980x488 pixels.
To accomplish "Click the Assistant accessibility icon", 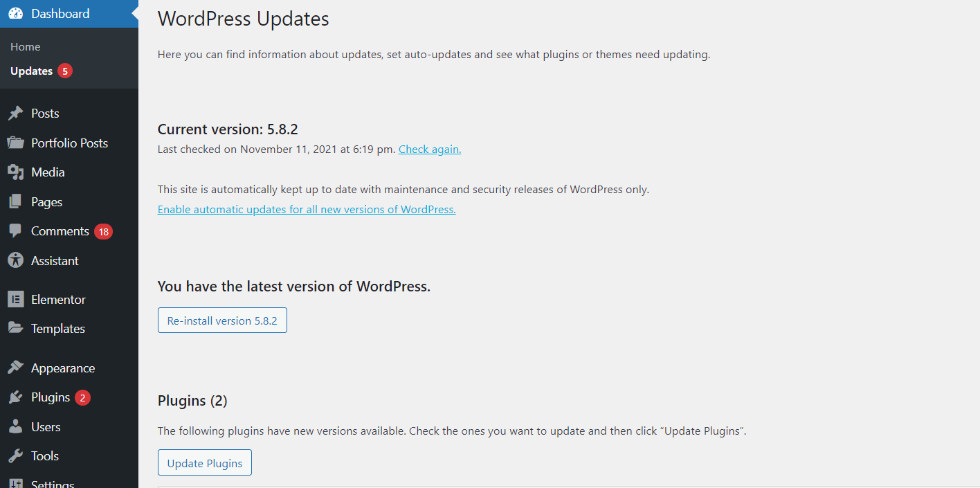I will tap(15, 260).
